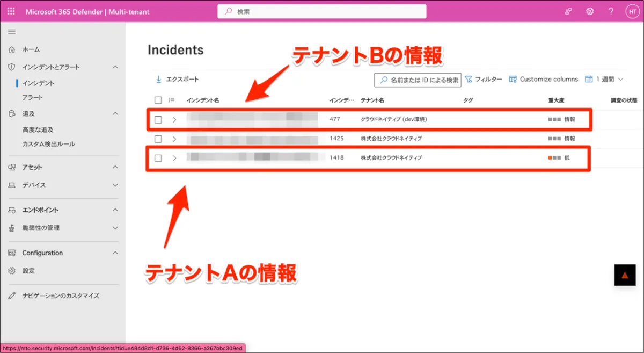
Task: Click the Assets icon beside アセット
Action: 12,167
